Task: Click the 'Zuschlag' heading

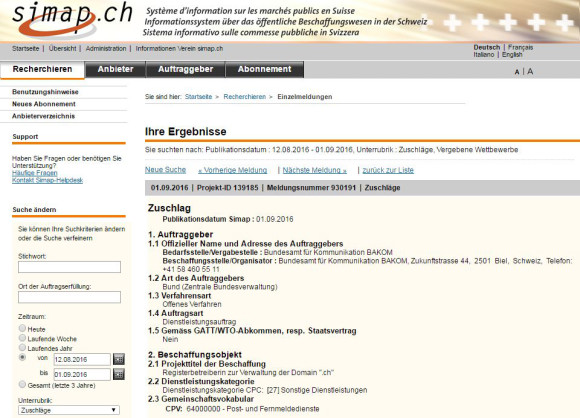Action: coord(169,208)
